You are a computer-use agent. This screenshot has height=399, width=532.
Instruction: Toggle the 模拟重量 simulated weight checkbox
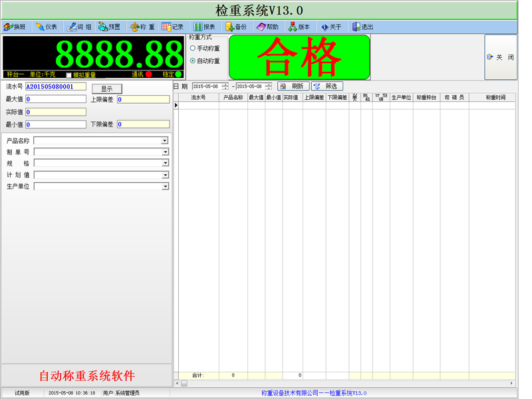tap(69, 74)
